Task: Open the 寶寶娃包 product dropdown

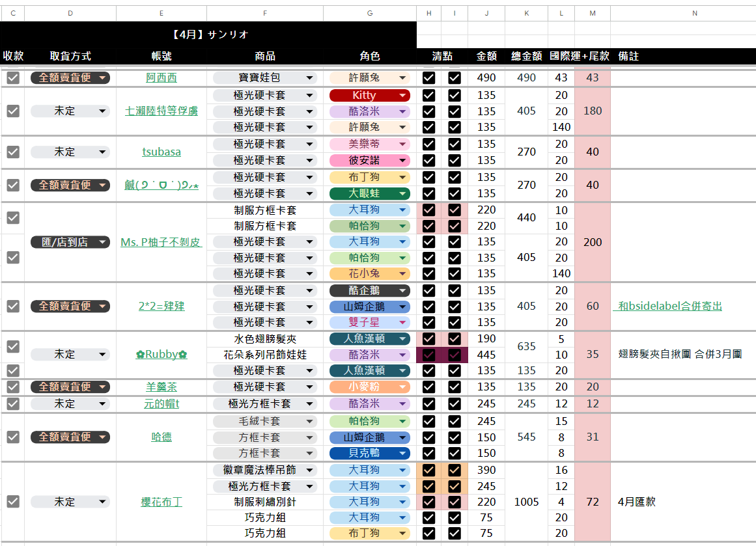Action: pyautogui.click(x=264, y=77)
